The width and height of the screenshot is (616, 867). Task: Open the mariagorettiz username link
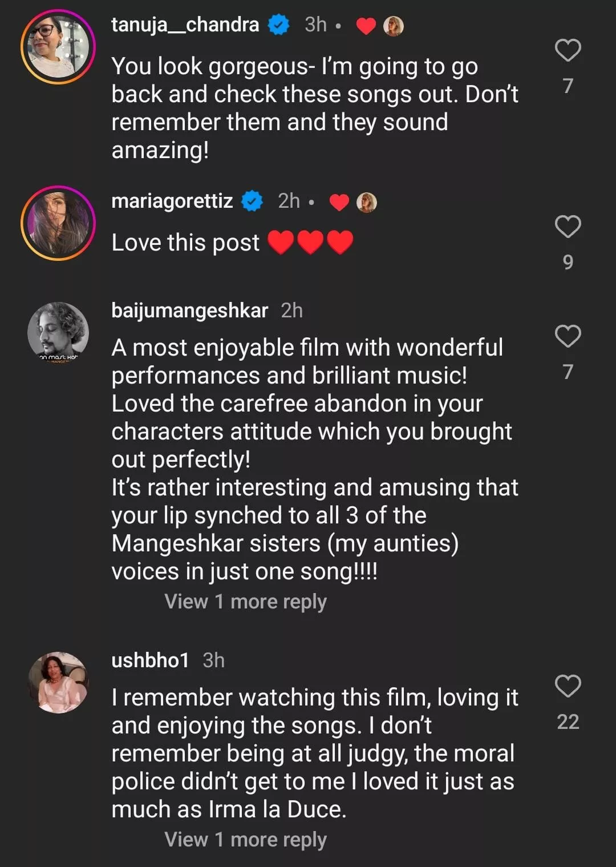click(172, 201)
